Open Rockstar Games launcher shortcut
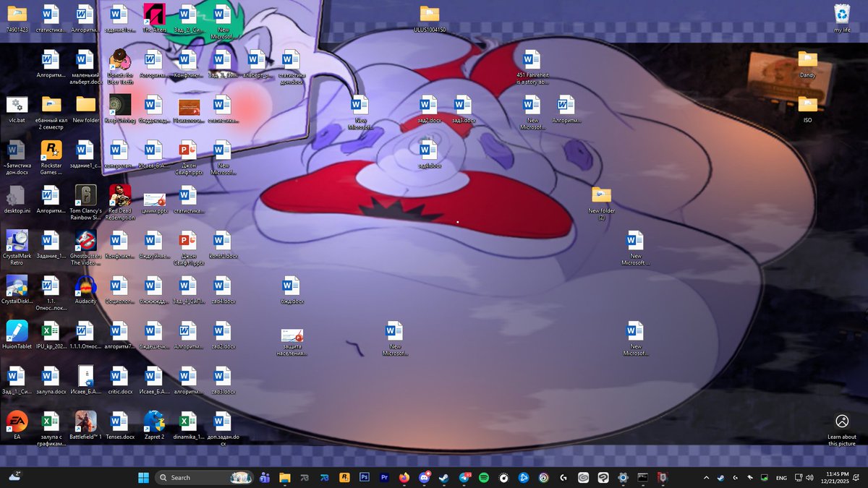This screenshot has width=868, height=488. pyautogui.click(x=51, y=157)
